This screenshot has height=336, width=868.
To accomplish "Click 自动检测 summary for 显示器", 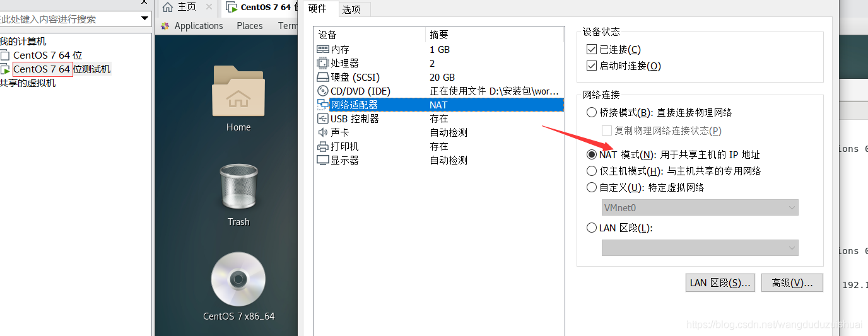I will [x=449, y=160].
